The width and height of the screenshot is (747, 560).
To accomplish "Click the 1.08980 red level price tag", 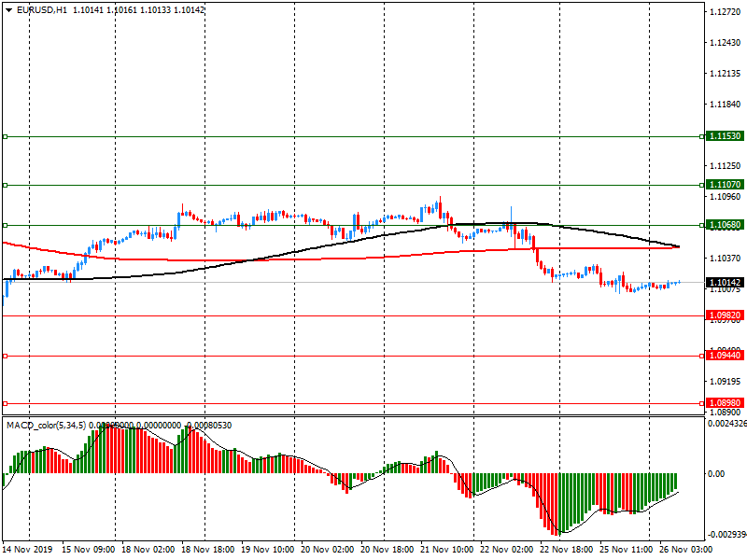I will pyautogui.click(x=725, y=403).
